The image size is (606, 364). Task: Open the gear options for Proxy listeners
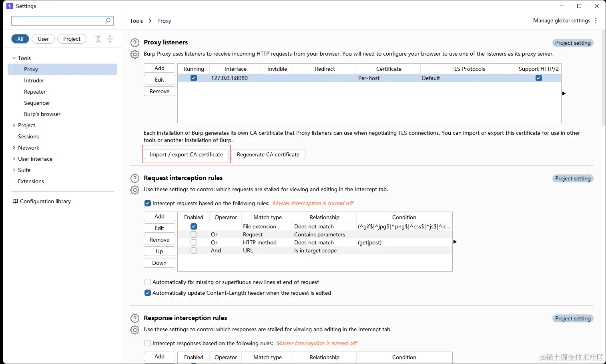click(x=135, y=54)
